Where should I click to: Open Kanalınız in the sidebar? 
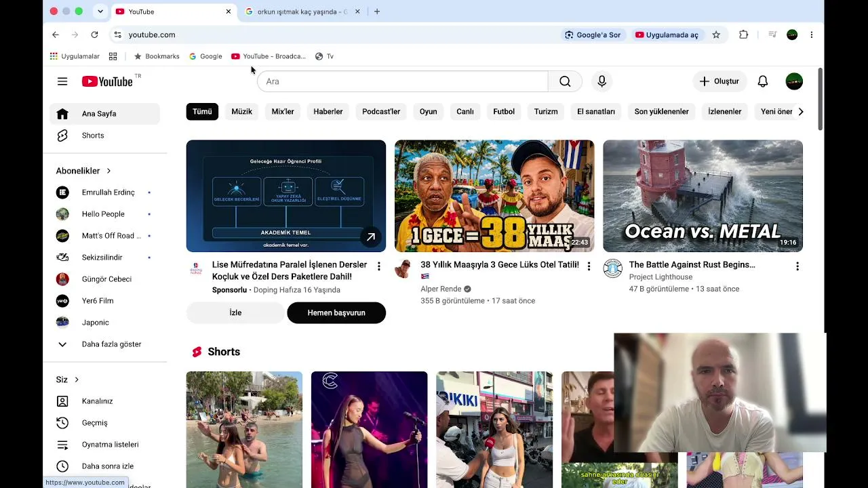(104, 401)
